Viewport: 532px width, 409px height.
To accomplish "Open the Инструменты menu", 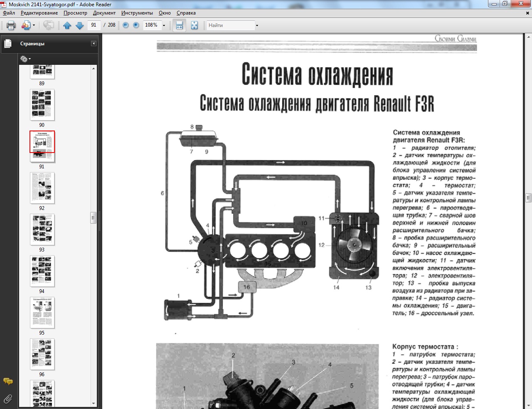I will click(x=137, y=13).
